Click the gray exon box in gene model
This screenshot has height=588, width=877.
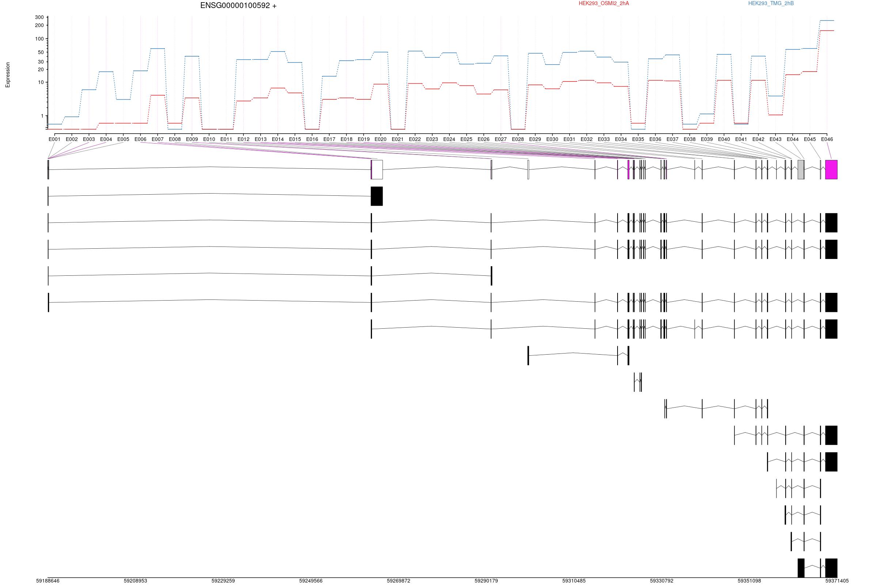coord(801,169)
